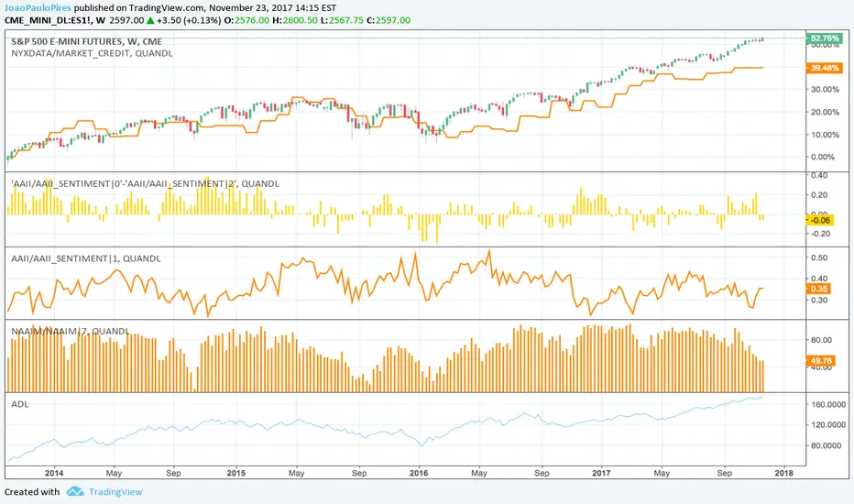The image size is (854, 504).
Task: Click the ADL indicator label
Action: (19, 404)
